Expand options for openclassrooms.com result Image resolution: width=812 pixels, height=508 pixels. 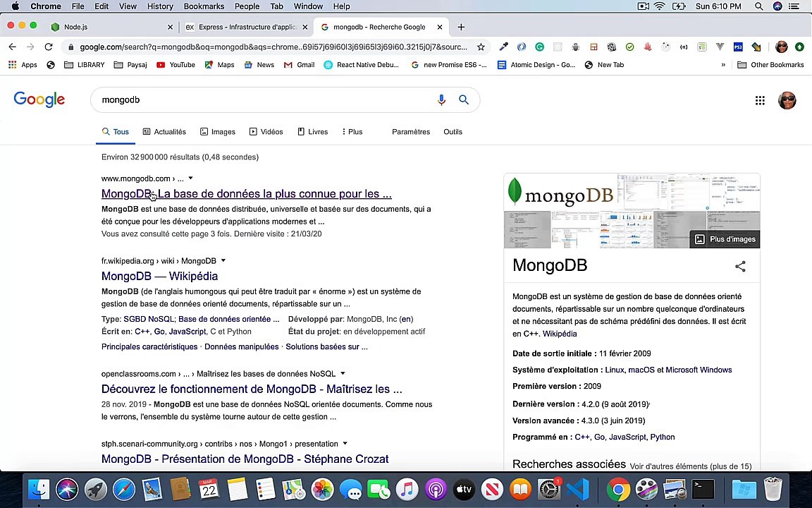(x=343, y=374)
